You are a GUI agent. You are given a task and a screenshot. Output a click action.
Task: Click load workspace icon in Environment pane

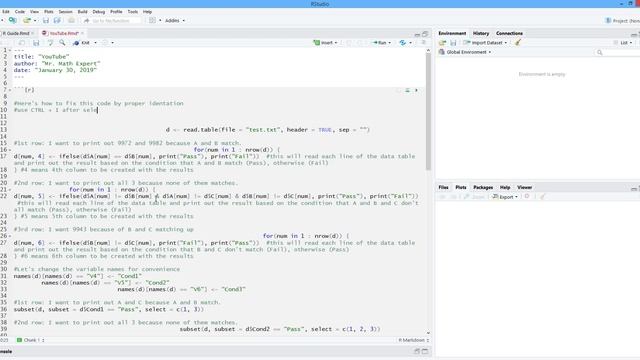pos(442,43)
